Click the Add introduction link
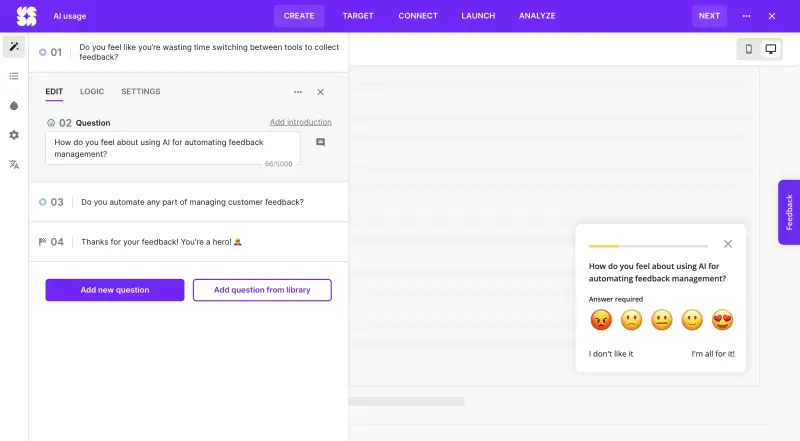Screen dimensions: 800x441 (301, 122)
